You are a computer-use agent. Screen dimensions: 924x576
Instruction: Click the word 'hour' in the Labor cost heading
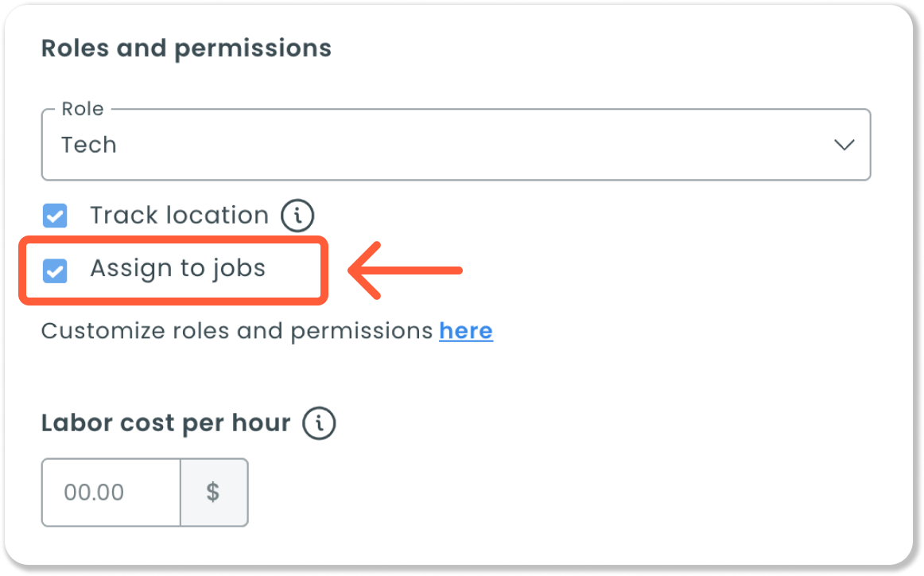click(x=262, y=422)
